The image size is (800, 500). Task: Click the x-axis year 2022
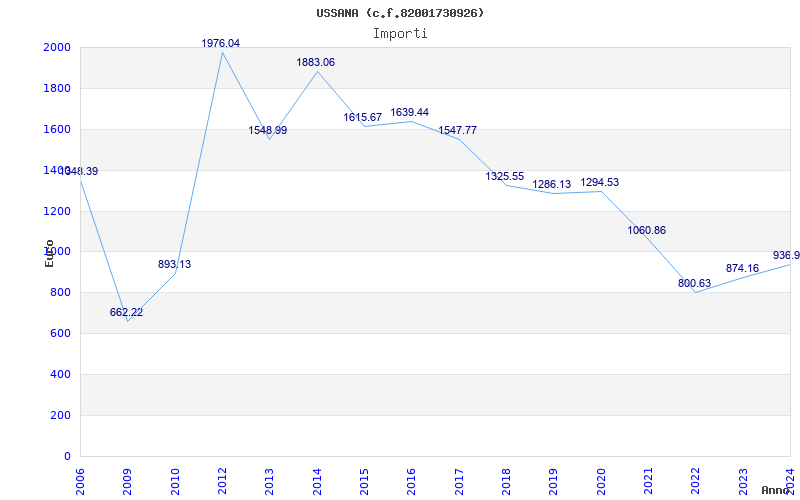[x=696, y=482]
